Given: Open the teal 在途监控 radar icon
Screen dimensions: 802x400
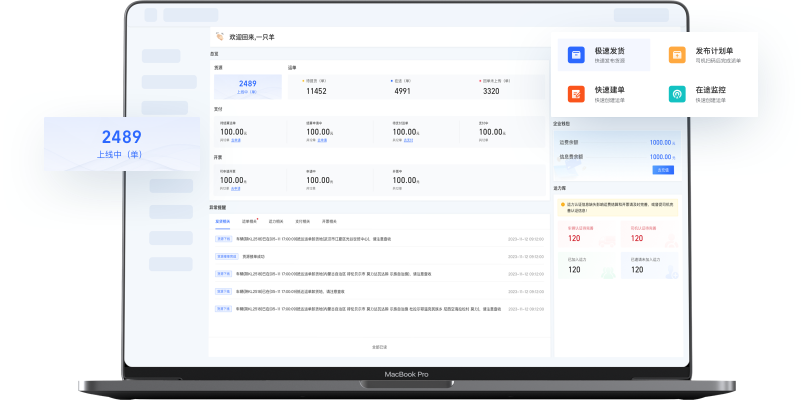Looking at the screenshot, I should [x=677, y=94].
